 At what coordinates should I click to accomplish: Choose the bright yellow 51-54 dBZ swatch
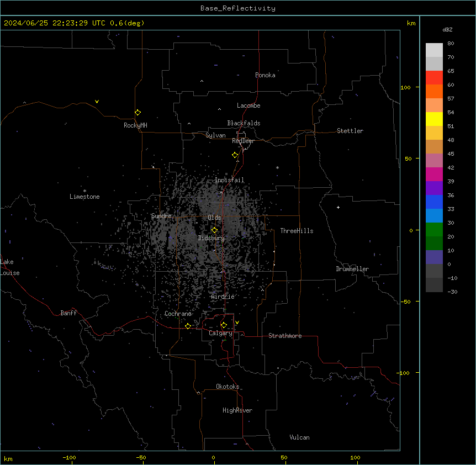[x=434, y=119]
